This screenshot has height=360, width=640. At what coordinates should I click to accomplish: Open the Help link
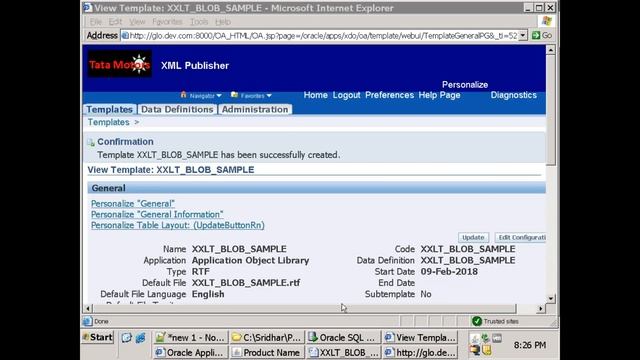pos(428,95)
